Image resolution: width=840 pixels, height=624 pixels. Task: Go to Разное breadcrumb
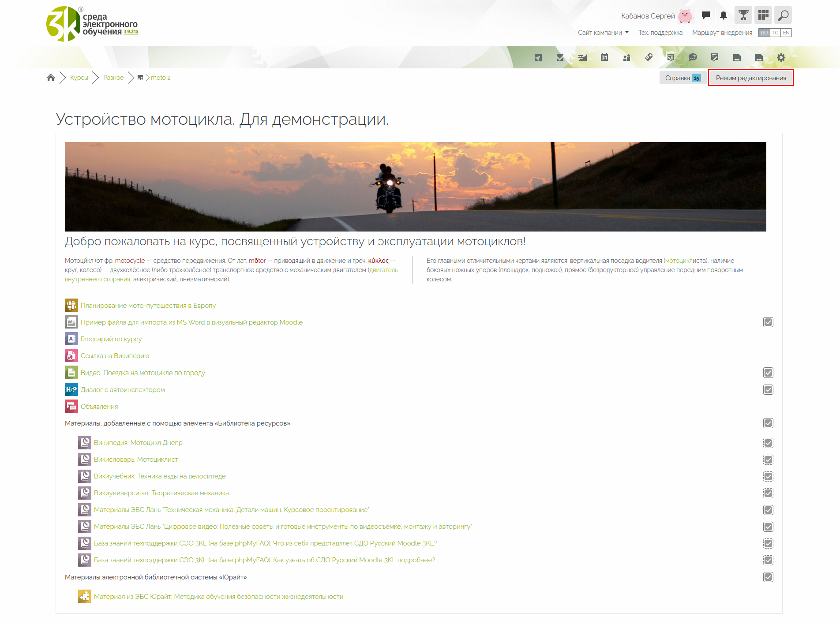[x=113, y=78]
